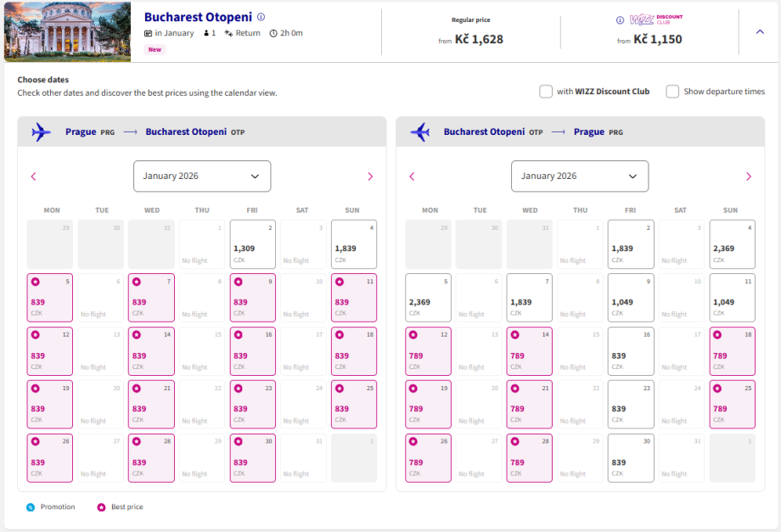Screen dimensions: 781x532
Task: Pick return January 25 at 789 CZK
Action: (x=732, y=405)
